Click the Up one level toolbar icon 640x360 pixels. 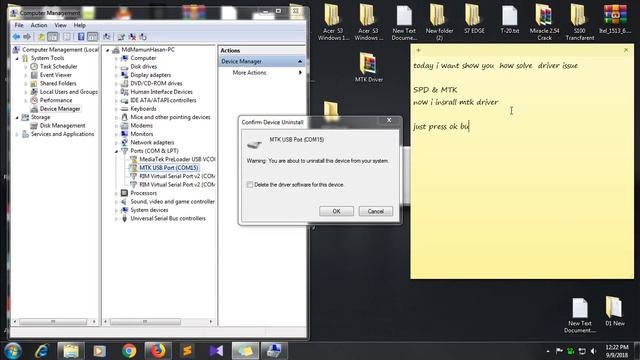(41, 37)
